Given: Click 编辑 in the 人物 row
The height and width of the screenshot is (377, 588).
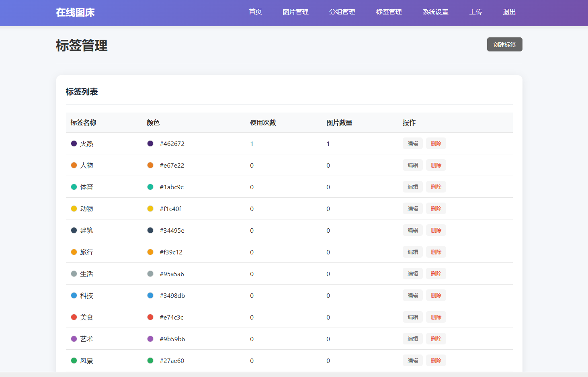Looking at the screenshot, I should coord(413,165).
